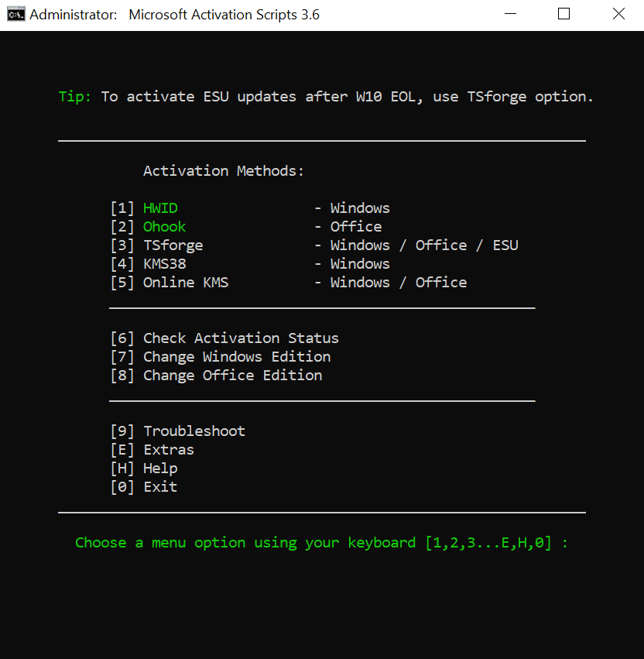Open the Troubleshoot option
Image resolution: width=644 pixels, height=659 pixels.
(x=194, y=431)
